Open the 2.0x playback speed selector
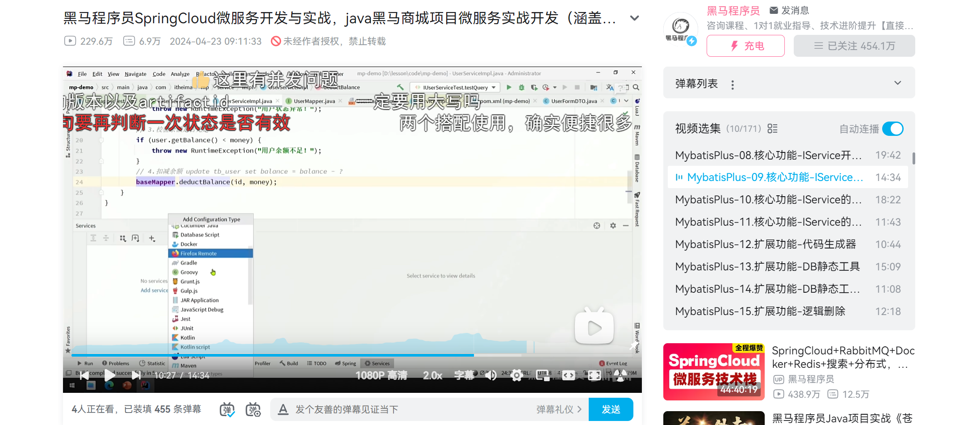This screenshot has height=425, width=980. [432, 375]
